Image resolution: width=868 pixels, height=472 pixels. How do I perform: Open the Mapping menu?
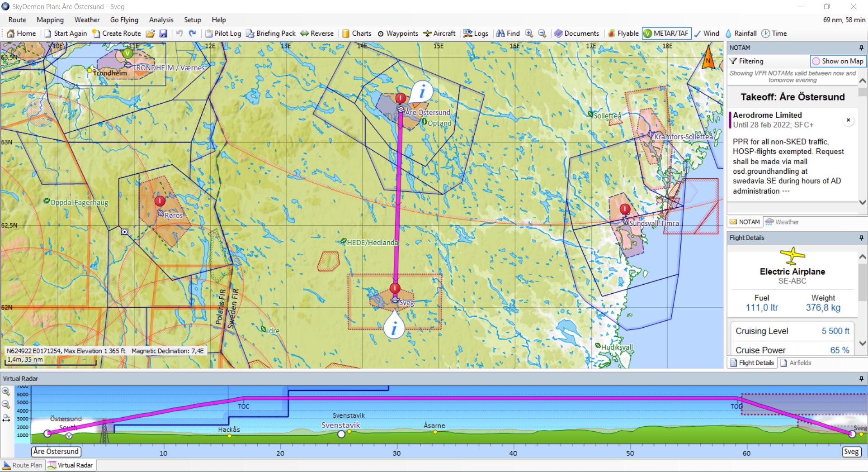[x=50, y=20]
